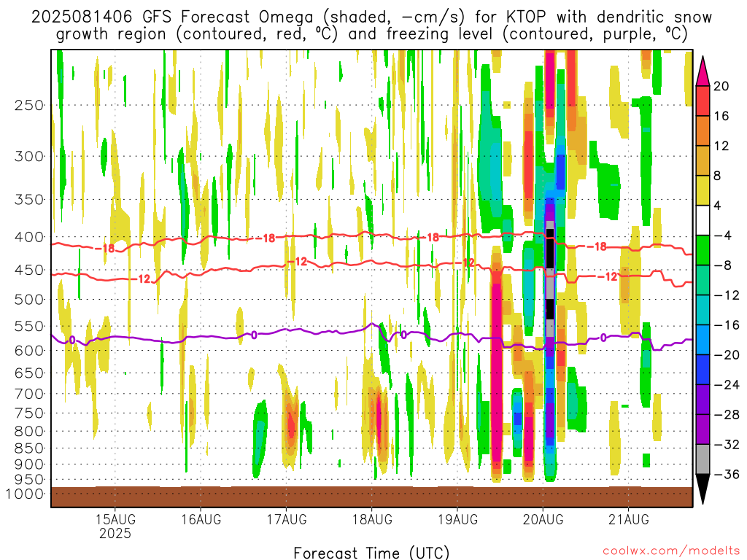Viewport: 747px width, 560px height.
Task: Click the cyan colorbar swatch between -12 and -16
Action: click(x=703, y=310)
